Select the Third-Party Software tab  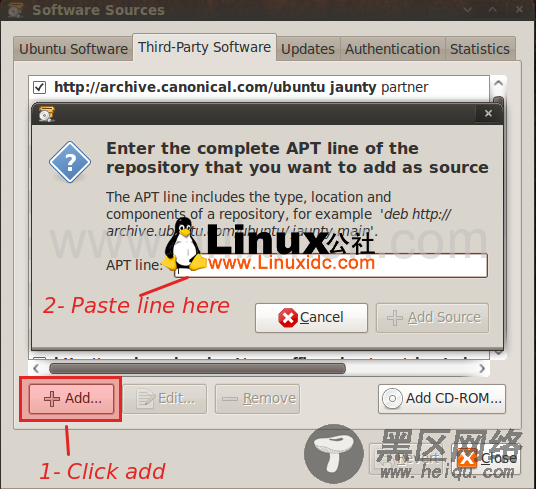[x=204, y=47]
